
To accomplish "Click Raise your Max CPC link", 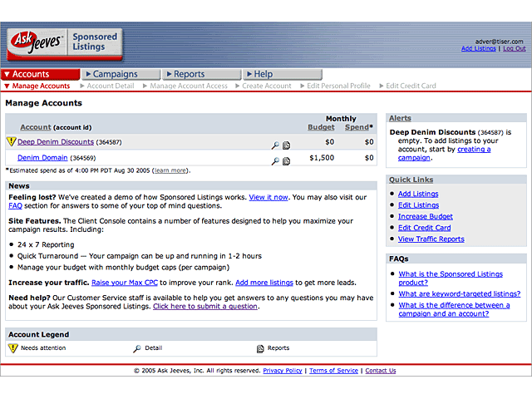I will click(x=125, y=283).
